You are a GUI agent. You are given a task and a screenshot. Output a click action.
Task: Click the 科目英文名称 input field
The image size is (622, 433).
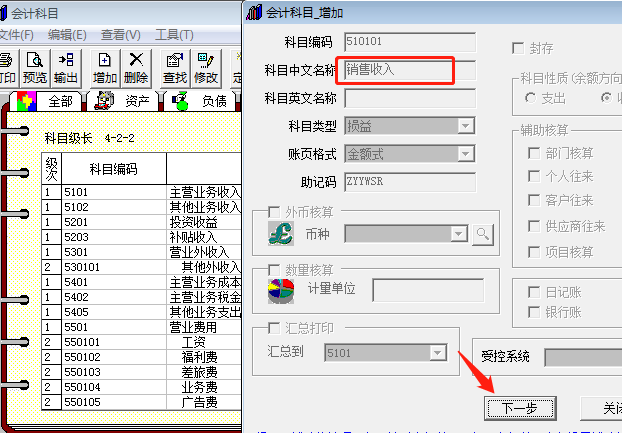pos(410,98)
